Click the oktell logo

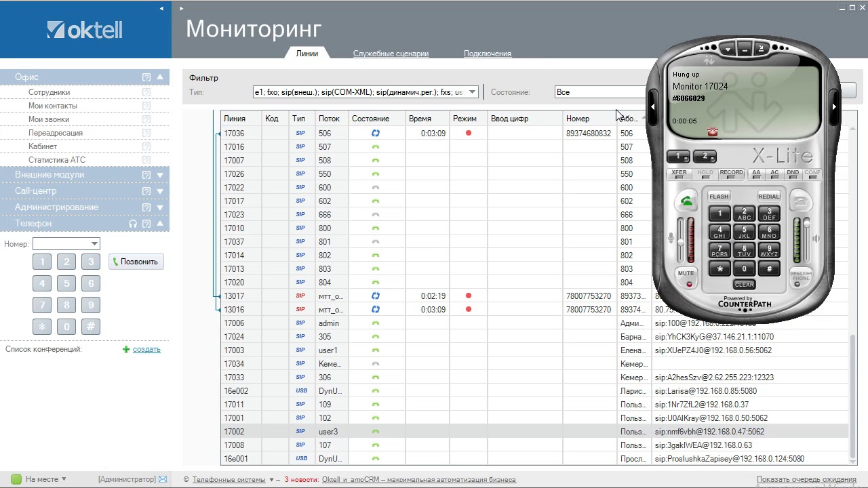(x=85, y=30)
